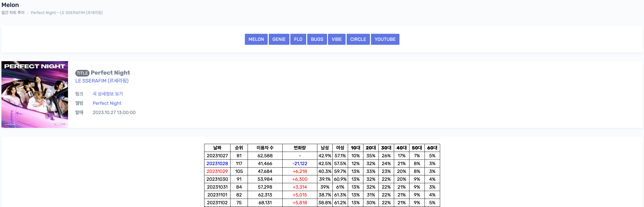Go to 일간 차트 추이 breadcrumb
The width and height of the screenshot is (644, 207).
[13, 12]
